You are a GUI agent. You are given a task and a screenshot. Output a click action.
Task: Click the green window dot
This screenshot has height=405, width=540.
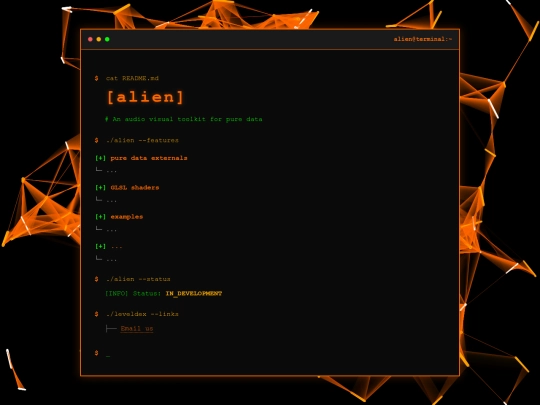click(107, 39)
